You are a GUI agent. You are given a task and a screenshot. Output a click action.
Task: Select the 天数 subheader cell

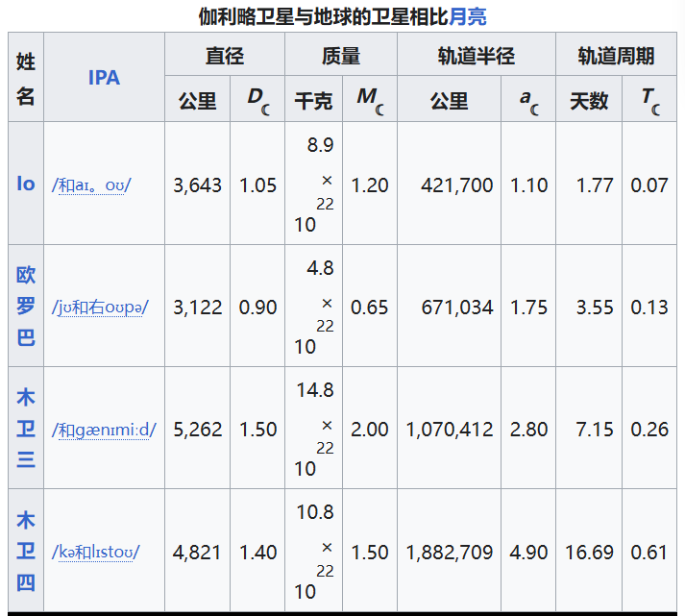click(589, 100)
